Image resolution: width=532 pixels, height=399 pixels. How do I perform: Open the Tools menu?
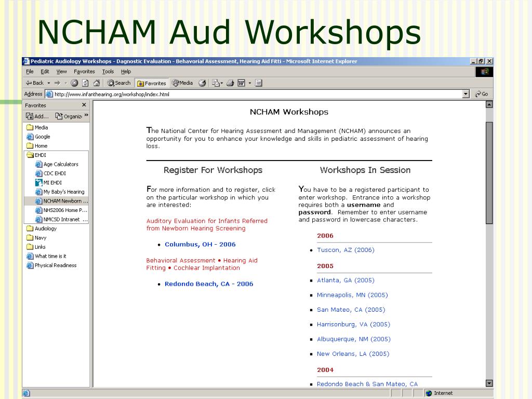[x=108, y=71]
